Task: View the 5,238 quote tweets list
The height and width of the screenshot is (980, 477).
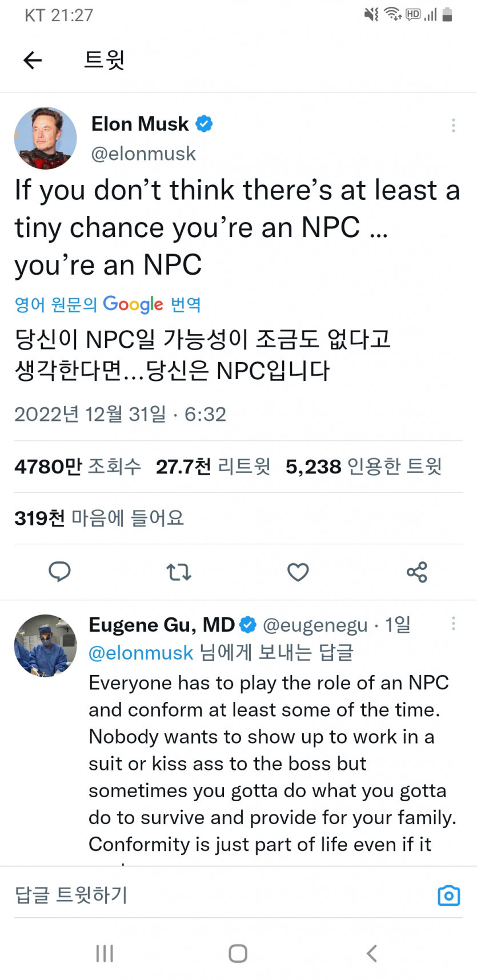Action: (363, 467)
